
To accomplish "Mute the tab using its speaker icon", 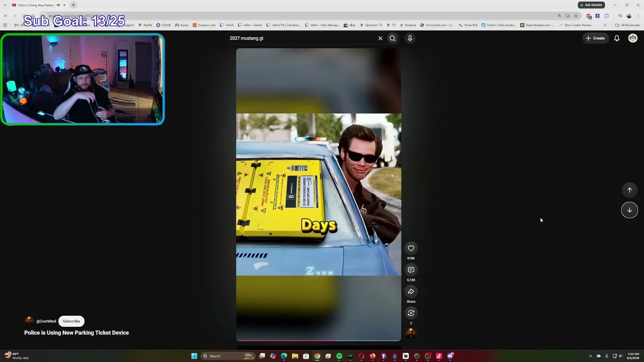I will (x=58, y=5).
